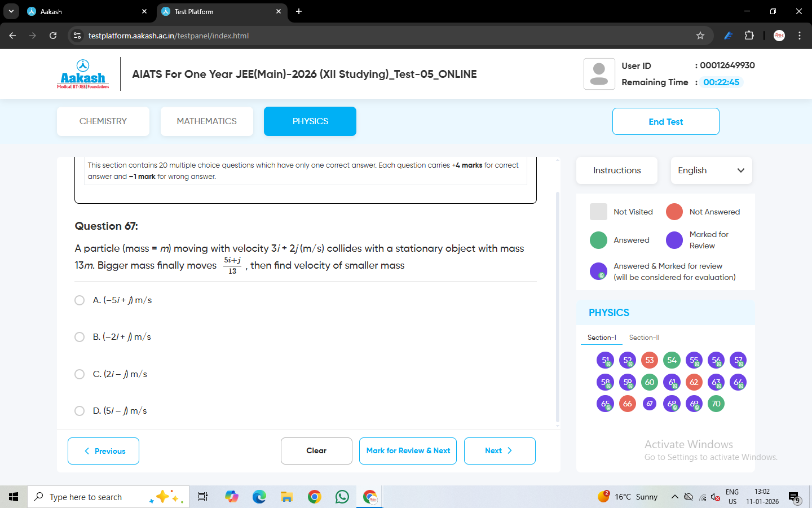
Task: Click question 53 palette bubble
Action: pos(650,360)
